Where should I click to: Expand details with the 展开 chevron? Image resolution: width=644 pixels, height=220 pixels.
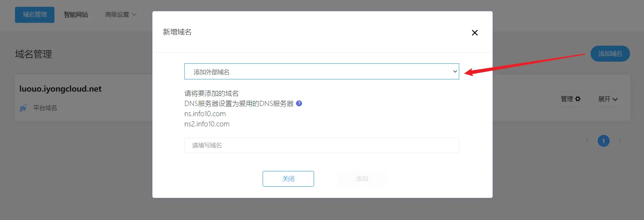(x=608, y=99)
